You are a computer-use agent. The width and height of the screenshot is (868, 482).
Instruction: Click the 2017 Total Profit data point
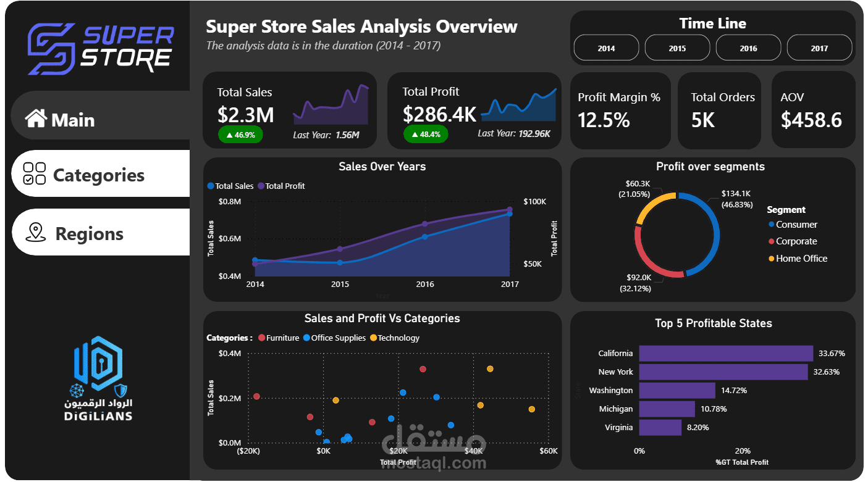[x=510, y=209]
